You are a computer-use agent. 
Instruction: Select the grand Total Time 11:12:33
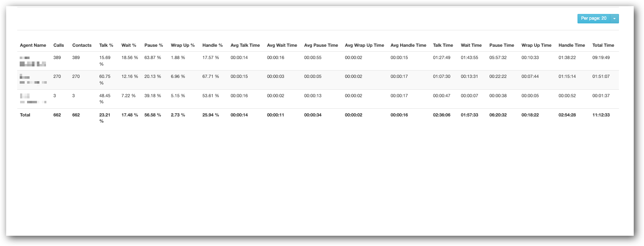(601, 115)
